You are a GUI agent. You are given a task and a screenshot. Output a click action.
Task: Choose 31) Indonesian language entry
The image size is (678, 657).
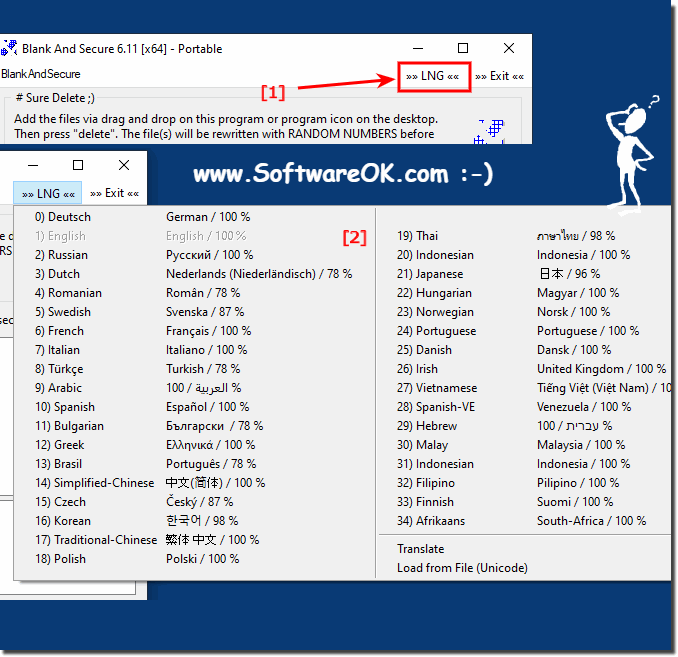coord(524,464)
